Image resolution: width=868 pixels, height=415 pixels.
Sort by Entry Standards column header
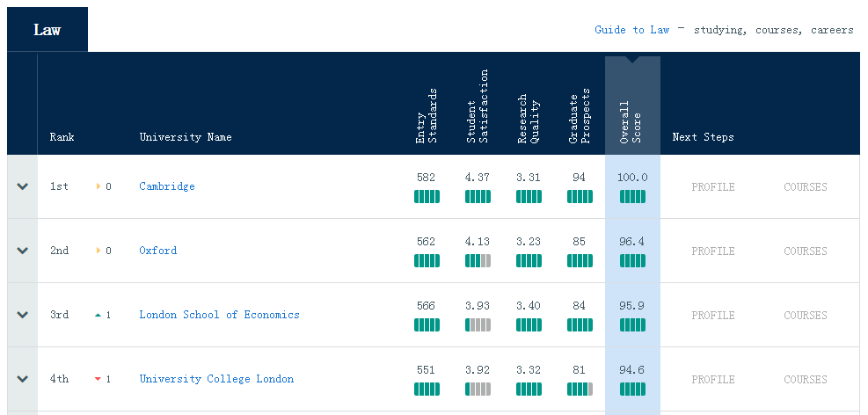point(427,116)
